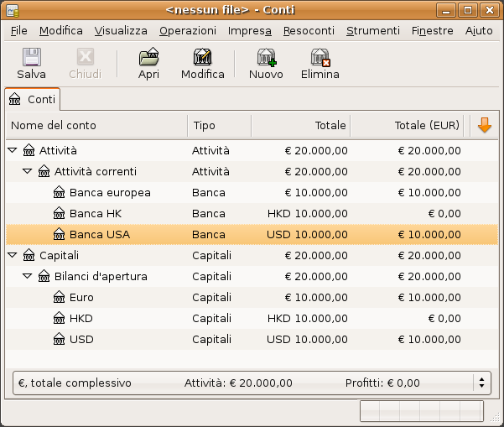Switch to the Conti tab

33,99
